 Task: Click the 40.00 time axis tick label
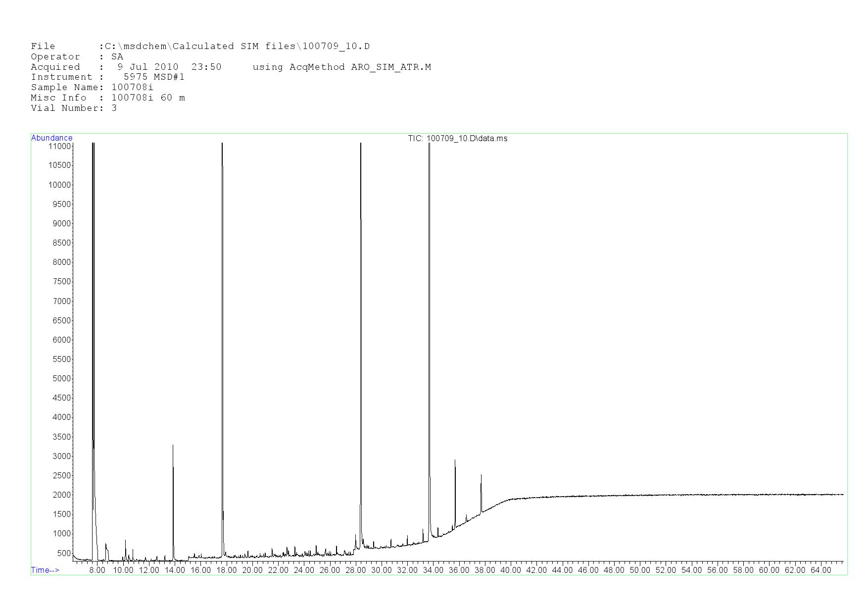pyautogui.click(x=511, y=570)
